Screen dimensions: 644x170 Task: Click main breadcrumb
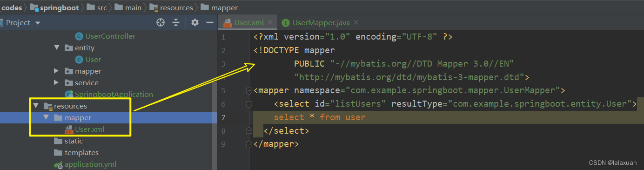[133, 7]
